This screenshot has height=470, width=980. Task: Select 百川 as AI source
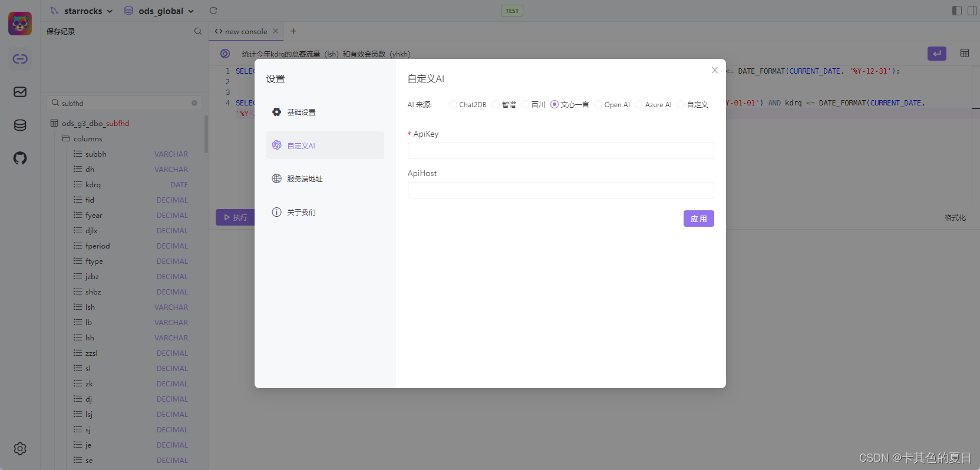524,104
